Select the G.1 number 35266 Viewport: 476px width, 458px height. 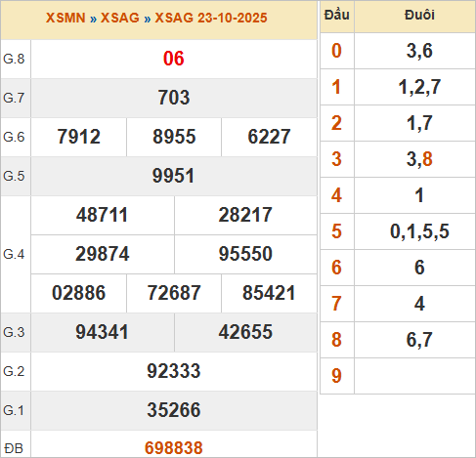coord(174,410)
